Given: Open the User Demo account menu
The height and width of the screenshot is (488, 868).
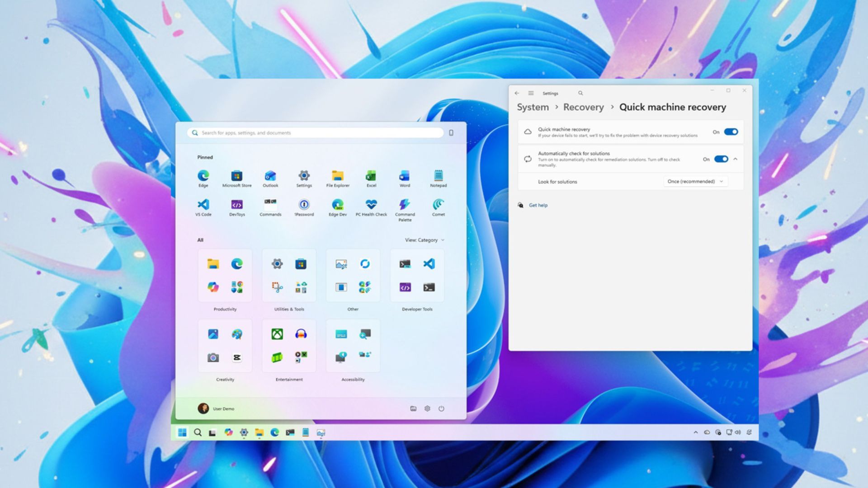Looking at the screenshot, I should [218, 408].
